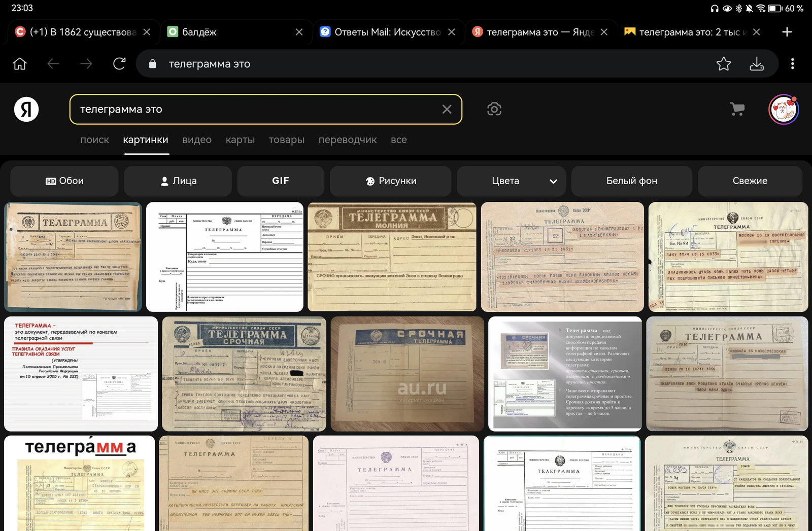Image resolution: width=812 pixels, height=531 pixels.
Task: Open the shopping cart icon
Action: point(737,109)
